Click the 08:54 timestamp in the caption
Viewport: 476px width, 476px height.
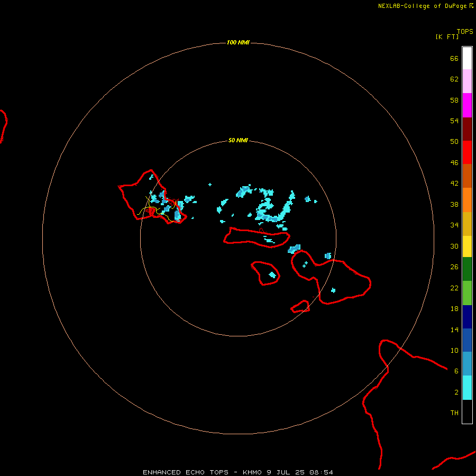(321, 472)
